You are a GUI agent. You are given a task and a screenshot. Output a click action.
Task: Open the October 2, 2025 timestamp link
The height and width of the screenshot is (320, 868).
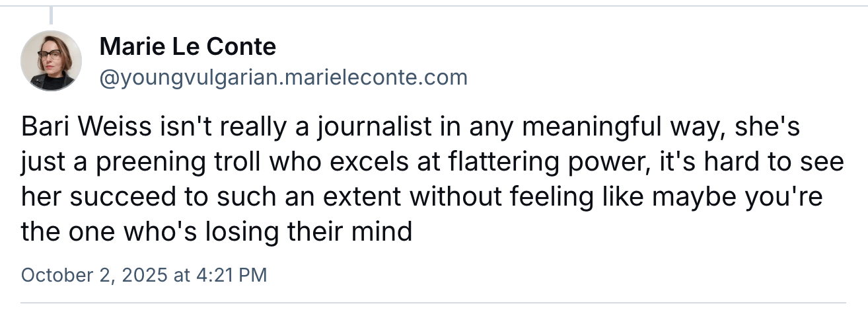144,275
